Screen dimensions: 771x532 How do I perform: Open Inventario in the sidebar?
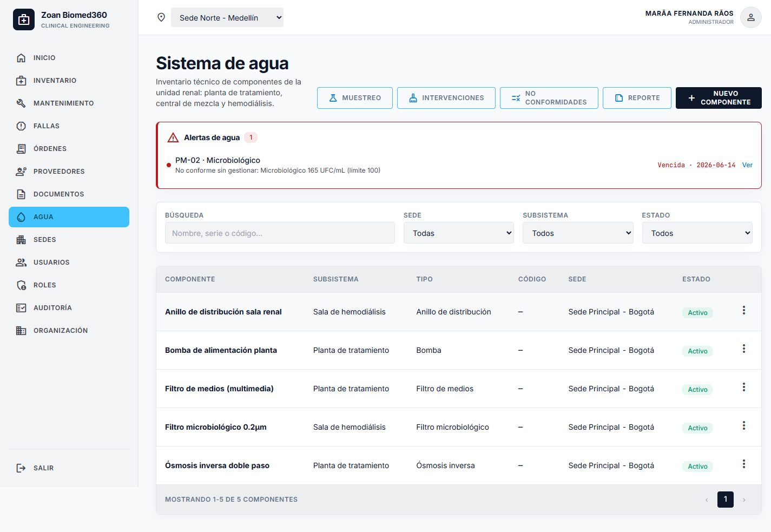69,81
